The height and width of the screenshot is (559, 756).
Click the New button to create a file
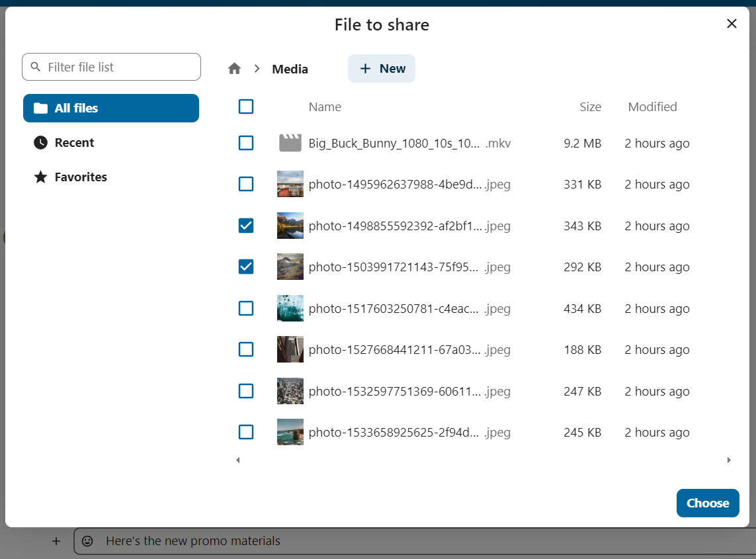point(382,68)
